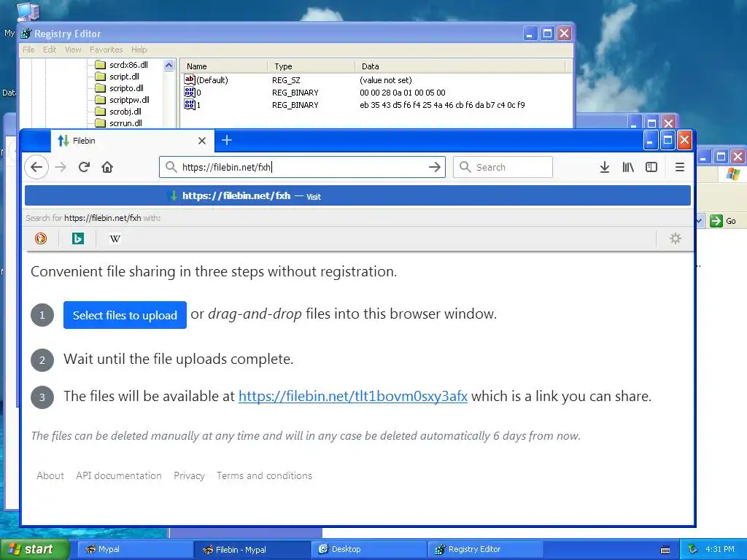
Task: Open Registry Editor Help menu
Action: tap(139, 50)
